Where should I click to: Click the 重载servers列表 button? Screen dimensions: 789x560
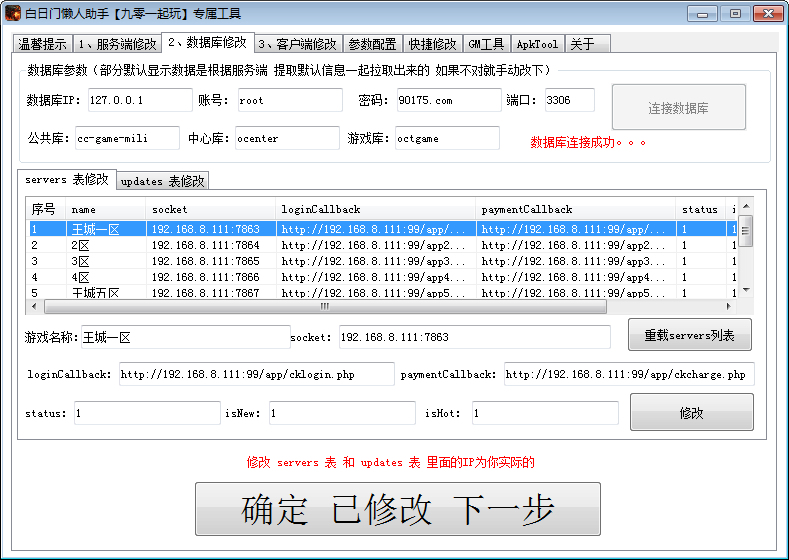click(689, 335)
